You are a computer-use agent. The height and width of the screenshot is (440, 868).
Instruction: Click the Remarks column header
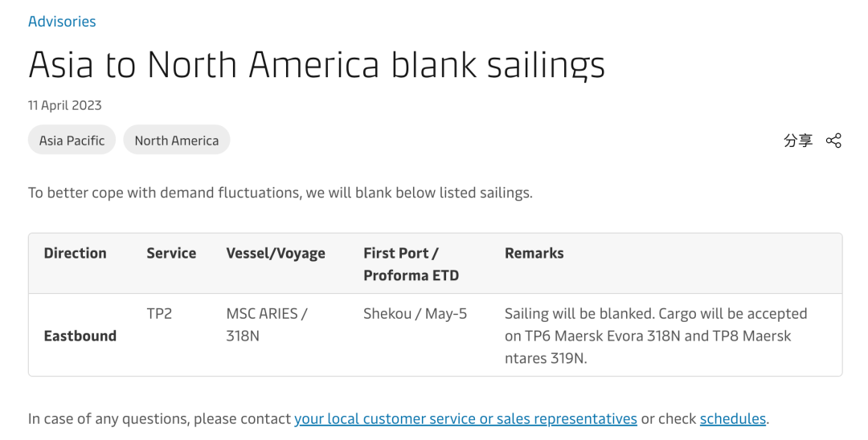(534, 253)
